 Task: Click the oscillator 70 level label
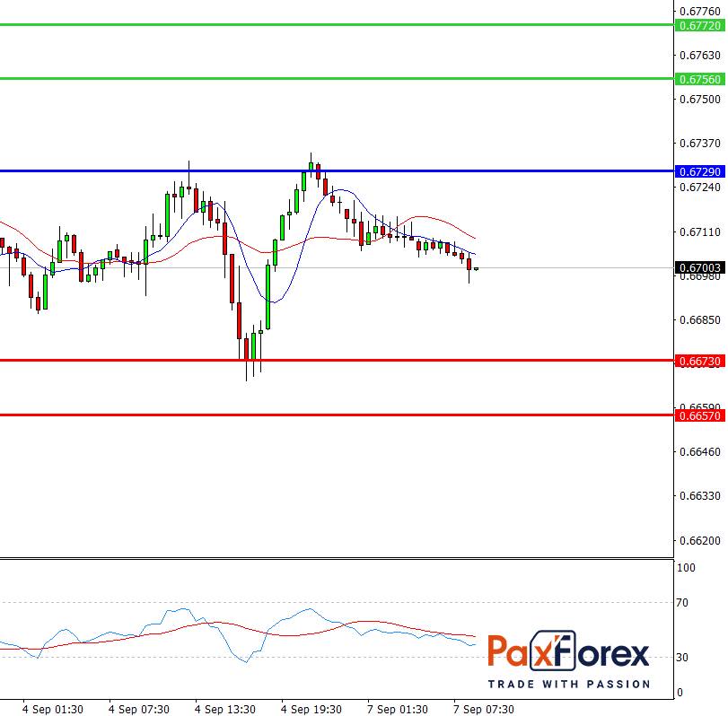point(685,603)
